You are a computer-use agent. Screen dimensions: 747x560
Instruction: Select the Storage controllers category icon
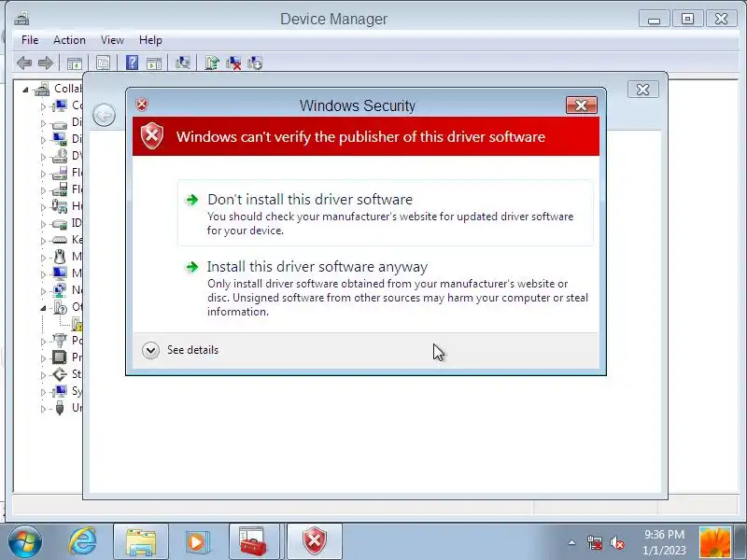[60, 374]
